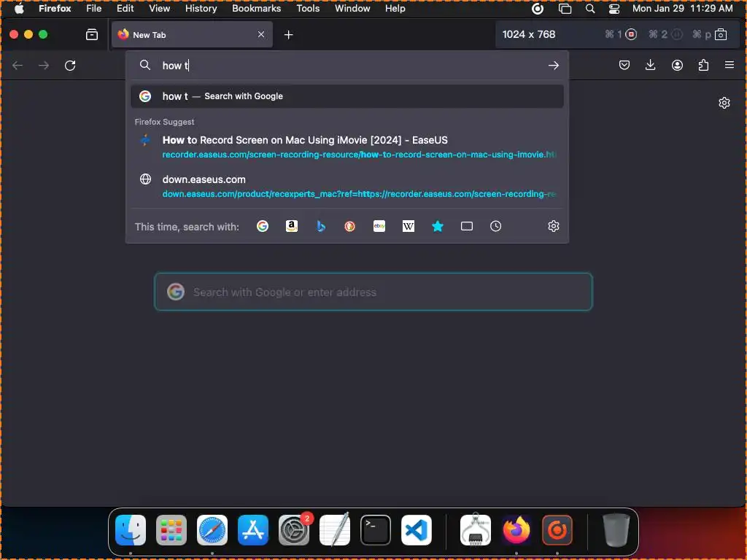Open the Help menu

pyautogui.click(x=395, y=9)
